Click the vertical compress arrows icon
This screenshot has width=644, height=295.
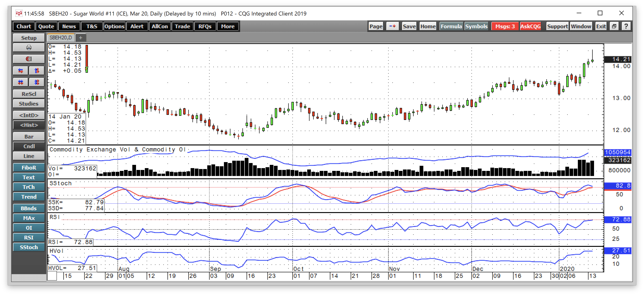coord(37,82)
